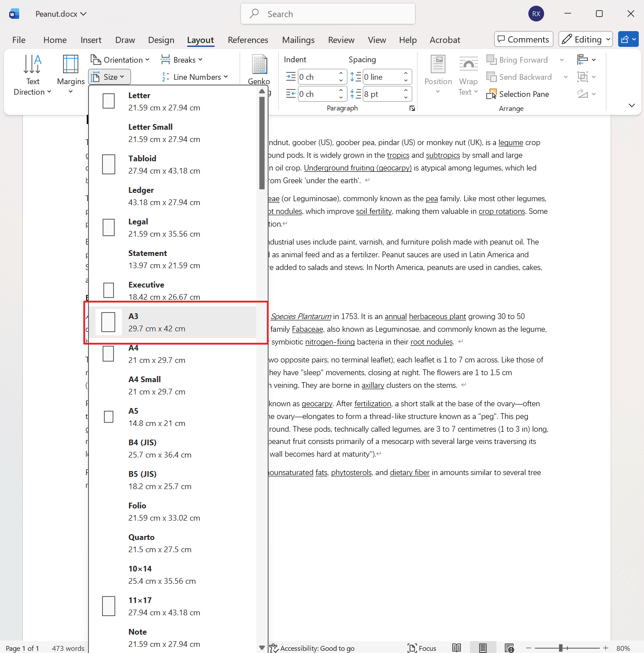Viewport: 644px width, 653px height.
Task: Click the Send Backward icon
Action: click(x=519, y=77)
